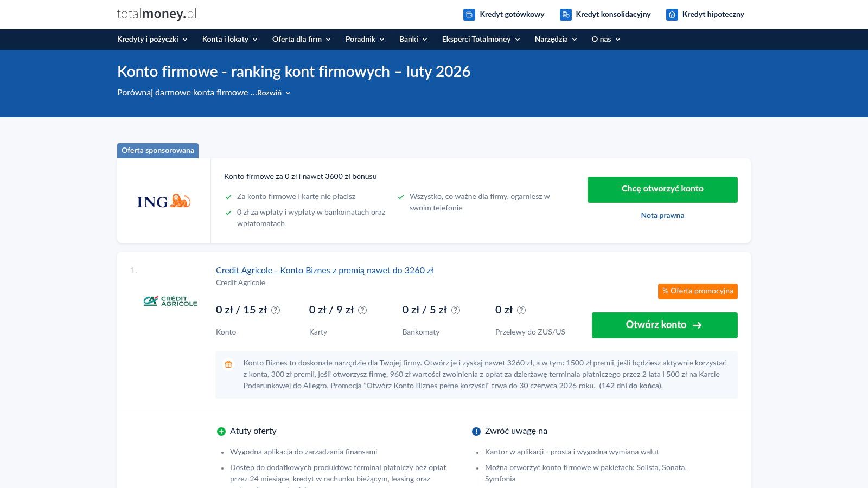Click the '0 zł / 15 zł' Konto value

coord(241,310)
